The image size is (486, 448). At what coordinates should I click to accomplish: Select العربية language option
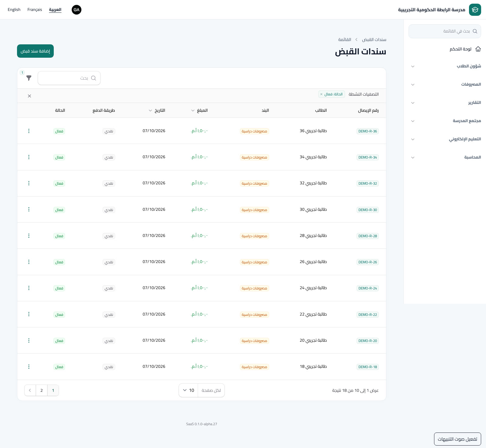55,10
